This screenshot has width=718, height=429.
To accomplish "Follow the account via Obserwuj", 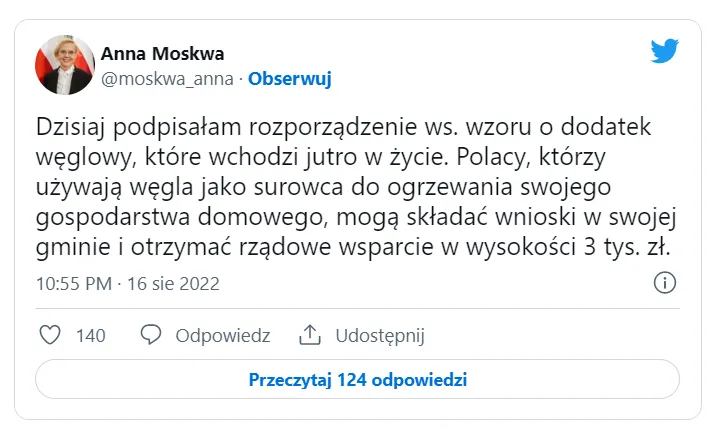I will [289, 78].
